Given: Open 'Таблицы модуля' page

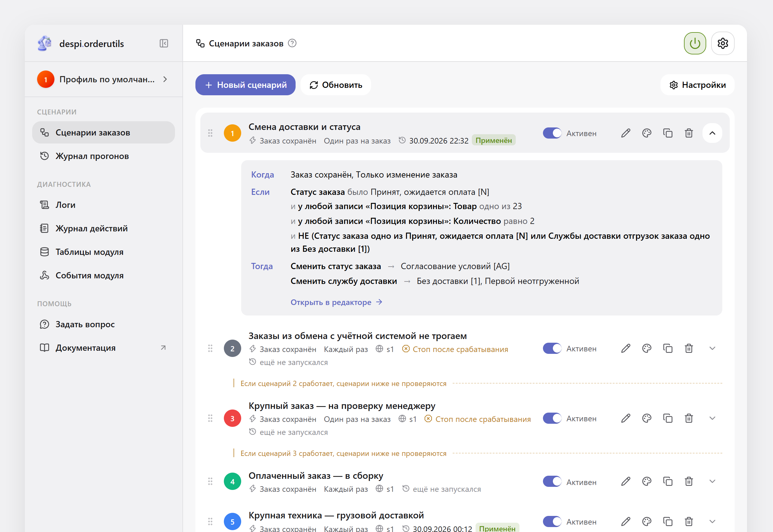Looking at the screenshot, I should click(x=103, y=252).
